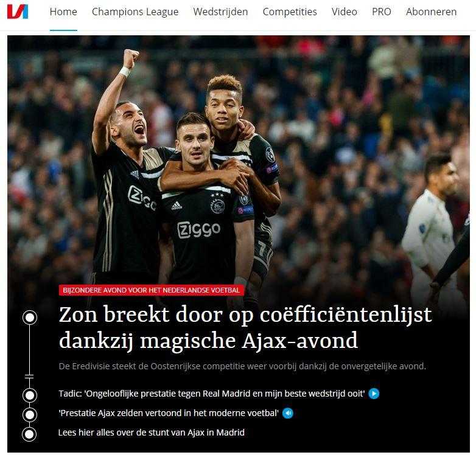The height and width of the screenshot is (455, 476).
Task: Read 'Lees hier alles over de stunt'
Action: [151, 432]
